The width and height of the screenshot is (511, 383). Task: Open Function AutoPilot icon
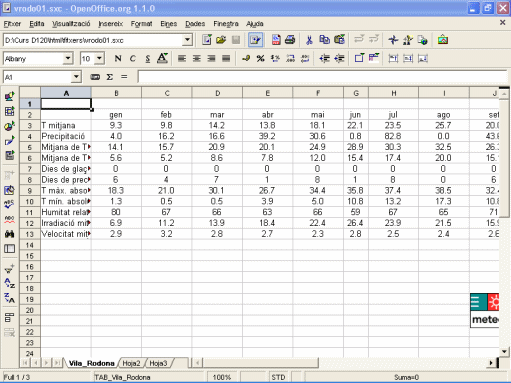(x=95, y=77)
